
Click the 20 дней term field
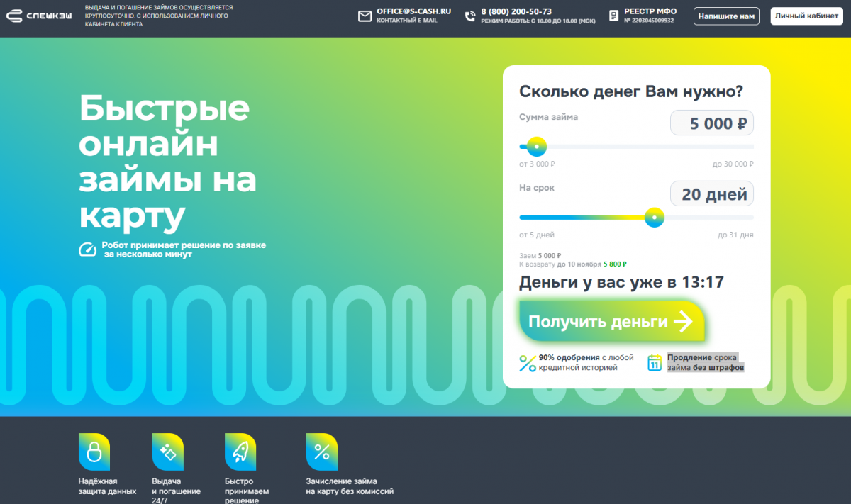pyautogui.click(x=711, y=194)
